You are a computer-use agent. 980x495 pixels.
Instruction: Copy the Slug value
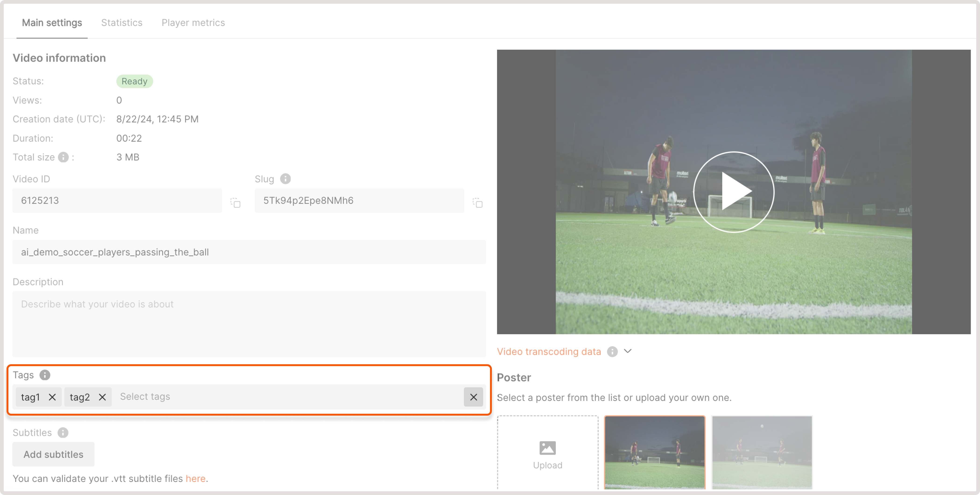477,203
